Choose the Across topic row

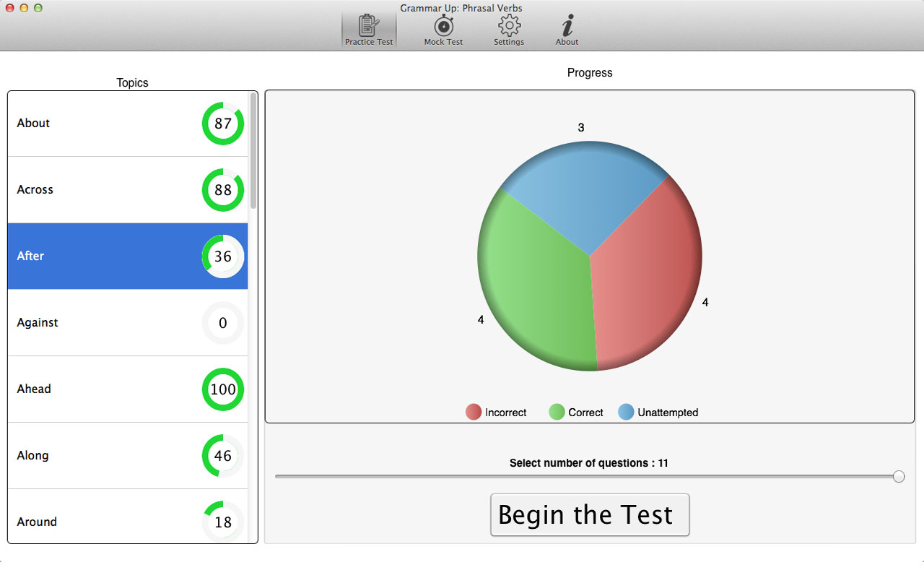(x=35, y=190)
